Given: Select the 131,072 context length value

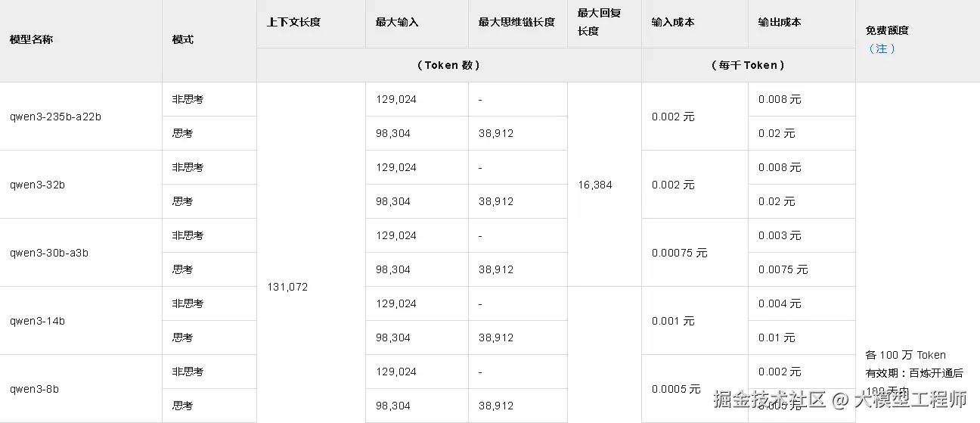Looking at the screenshot, I should 287,287.
